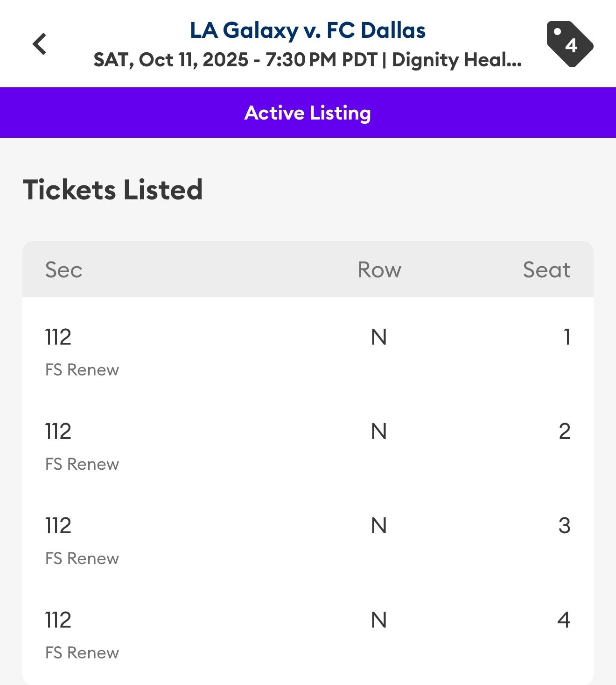Select seat number 3 in the list
616x685 pixels.
point(564,526)
